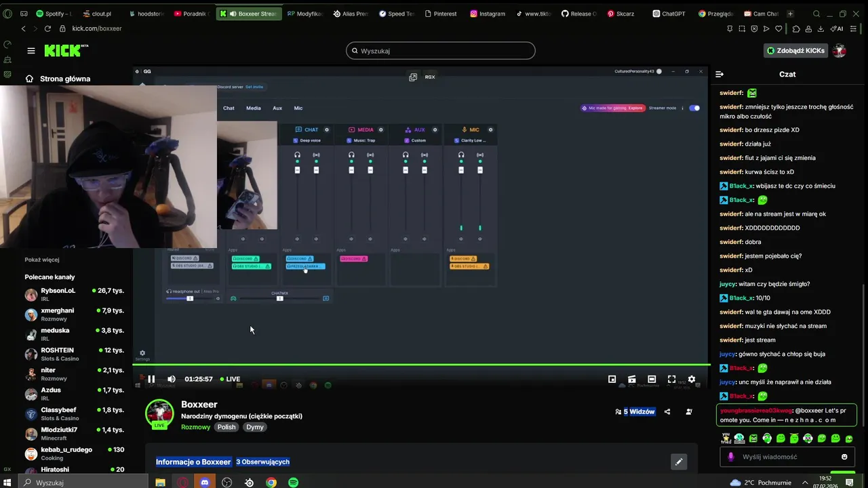Open the Custom preset dropdown under AUX

point(416,140)
